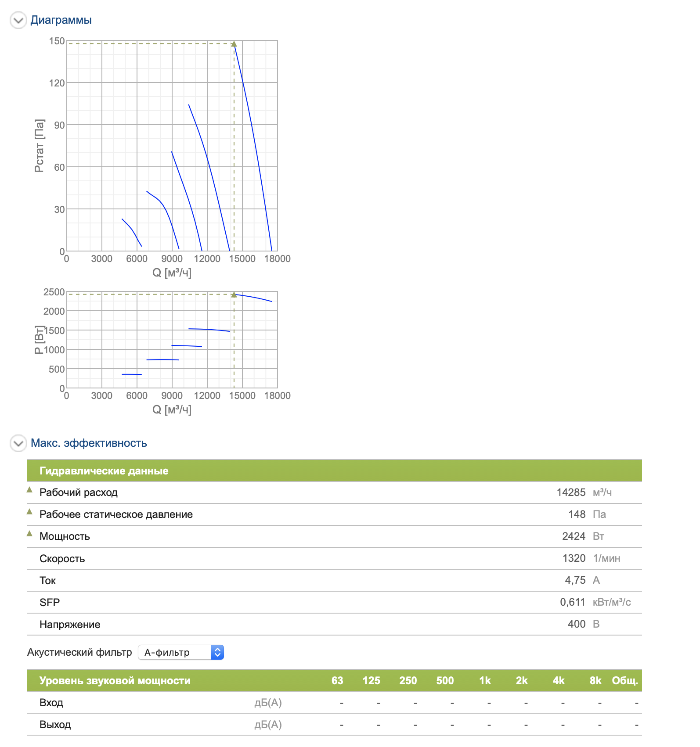
Task: Collapse the Макс. эффективность section chevron
Action: click(18, 443)
